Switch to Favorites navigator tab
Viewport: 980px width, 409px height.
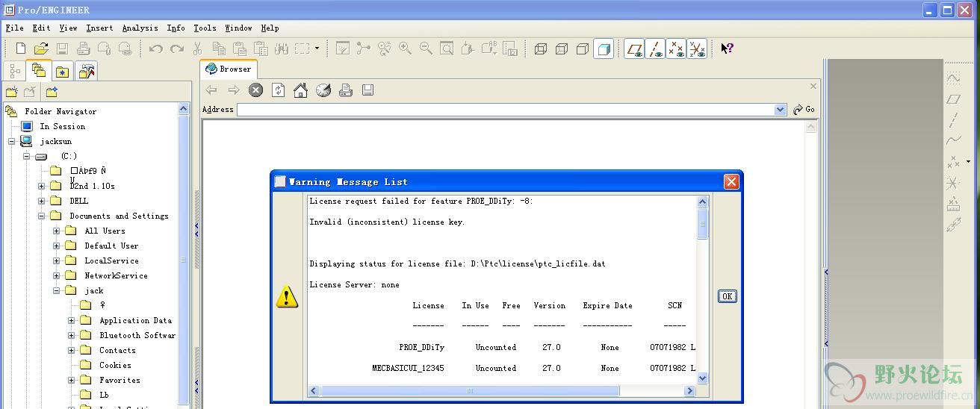pyautogui.click(x=63, y=72)
